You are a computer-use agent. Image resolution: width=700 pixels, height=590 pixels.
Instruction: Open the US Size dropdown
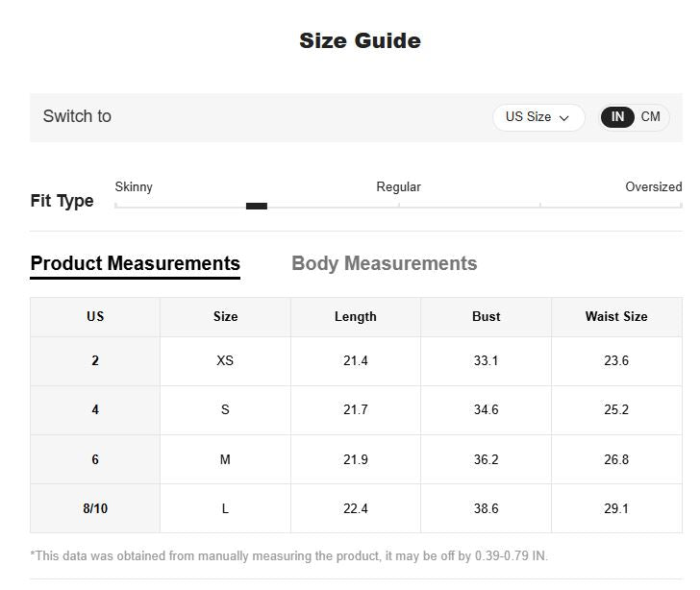(537, 117)
